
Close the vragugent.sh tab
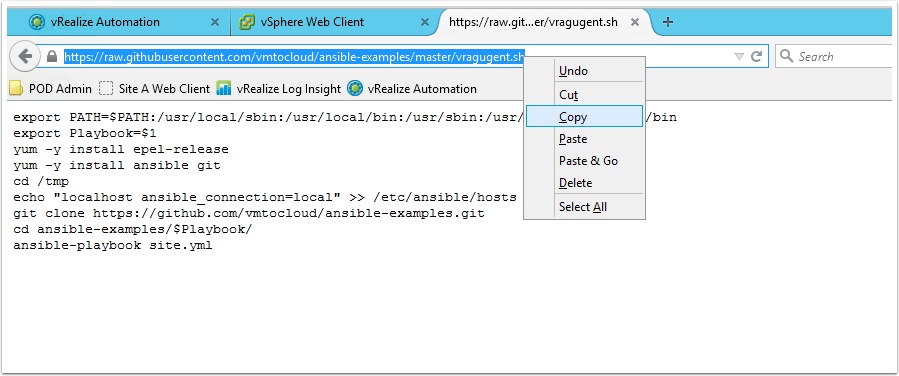coord(635,22)
